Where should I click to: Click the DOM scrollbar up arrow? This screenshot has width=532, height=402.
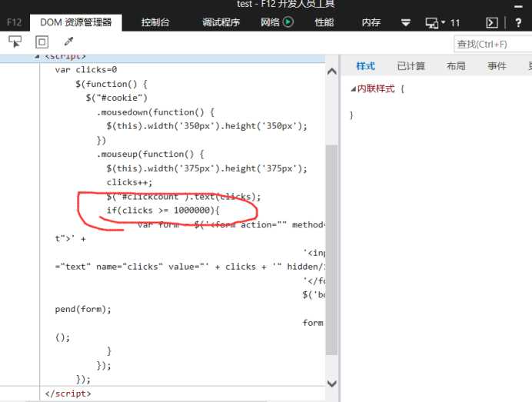332,71
